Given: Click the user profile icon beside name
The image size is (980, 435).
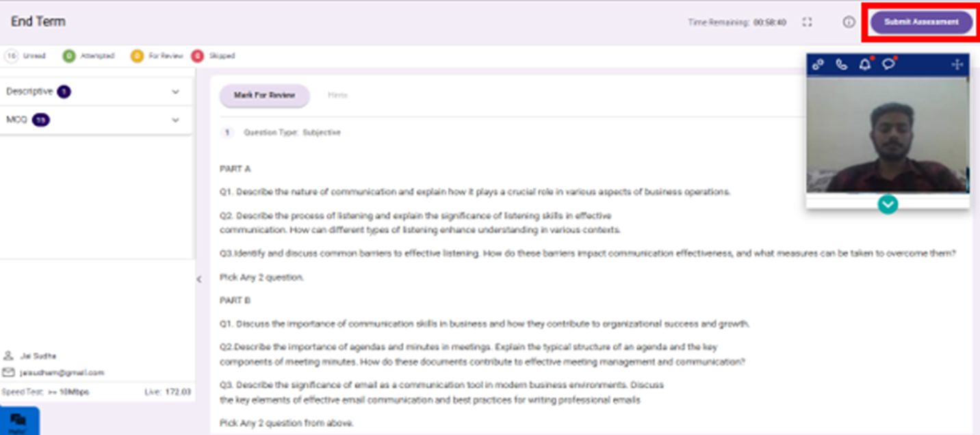Looking at the screenshot, I should tap(8, 356).
